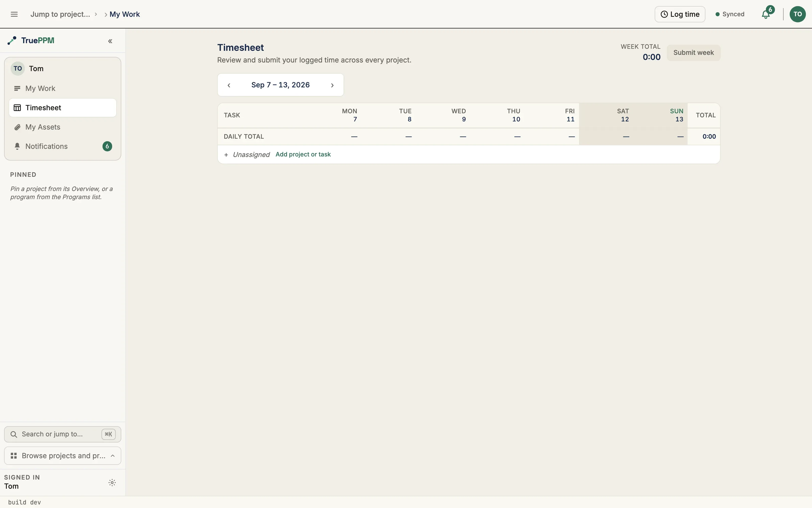
Task: Click the Sep 7 – 13, 2026 date range
Action: [x=280, y=85]
